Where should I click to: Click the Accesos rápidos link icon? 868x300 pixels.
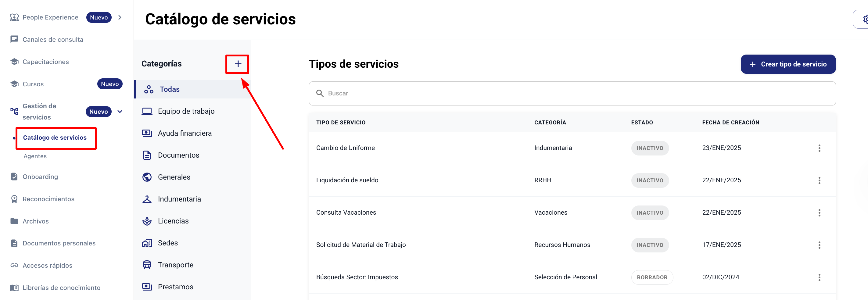click(14, 265)
